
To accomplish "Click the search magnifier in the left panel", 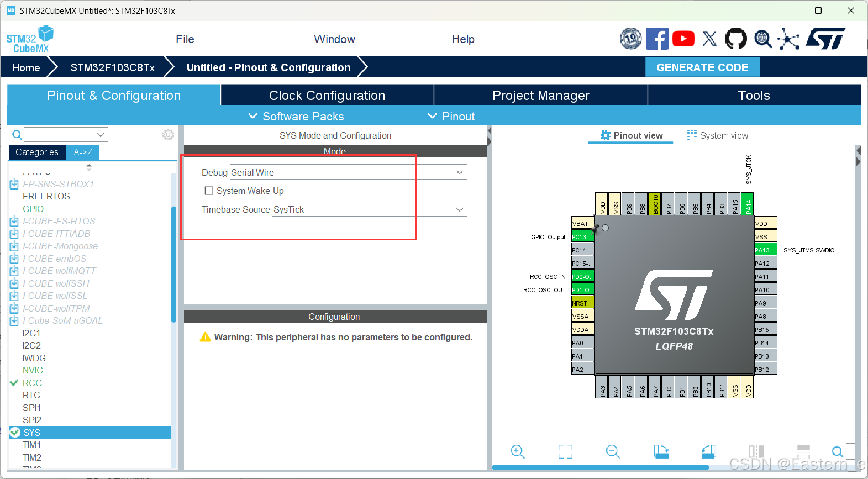I will click(17, 135).
